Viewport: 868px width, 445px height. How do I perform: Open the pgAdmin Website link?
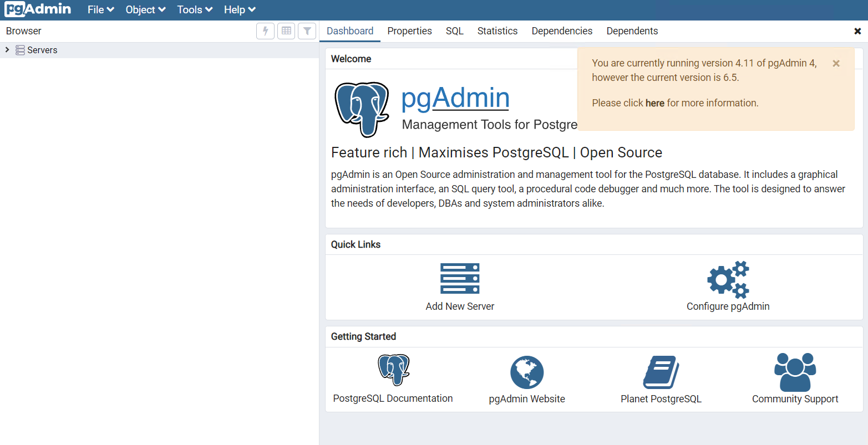point(527,399)
